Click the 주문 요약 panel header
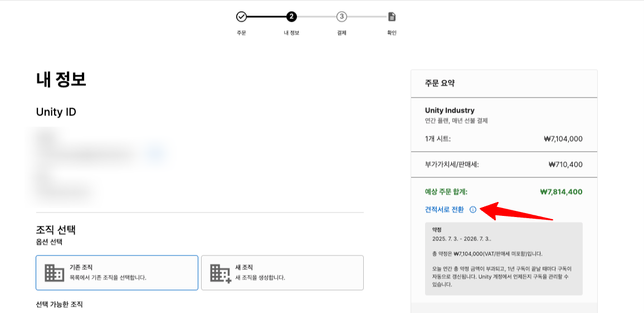644x313 pixels. tap(440, 83)
